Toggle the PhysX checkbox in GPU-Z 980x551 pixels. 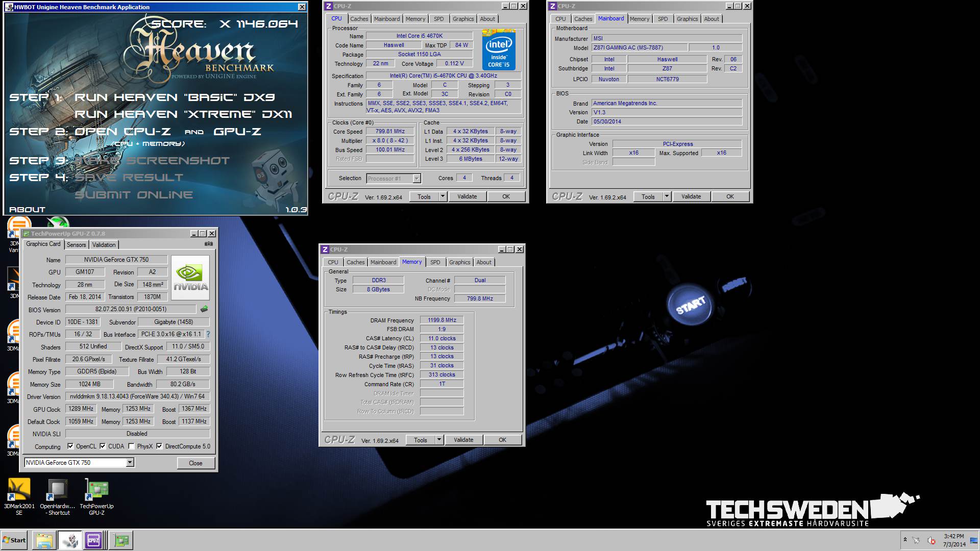[x=131, y=446]
